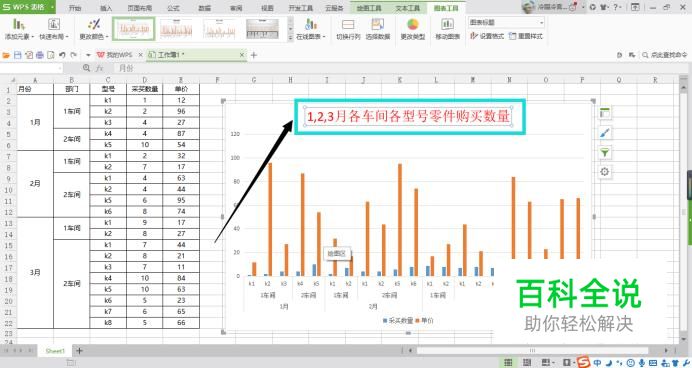This screenshot has height=368, width=692.
Task: Open the chart settings gear button
Action: (x=605, y=172)
